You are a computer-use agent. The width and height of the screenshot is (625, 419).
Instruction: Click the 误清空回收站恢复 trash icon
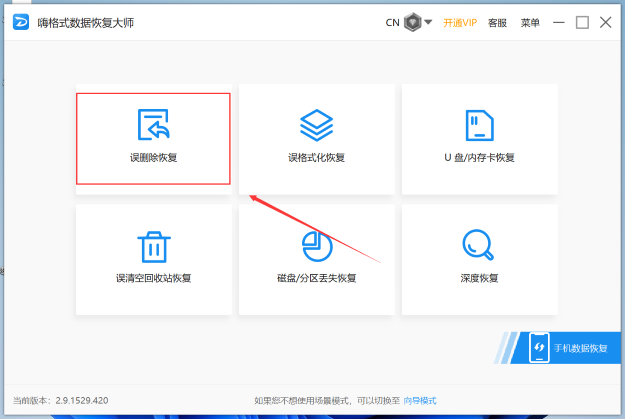point(154,247)
